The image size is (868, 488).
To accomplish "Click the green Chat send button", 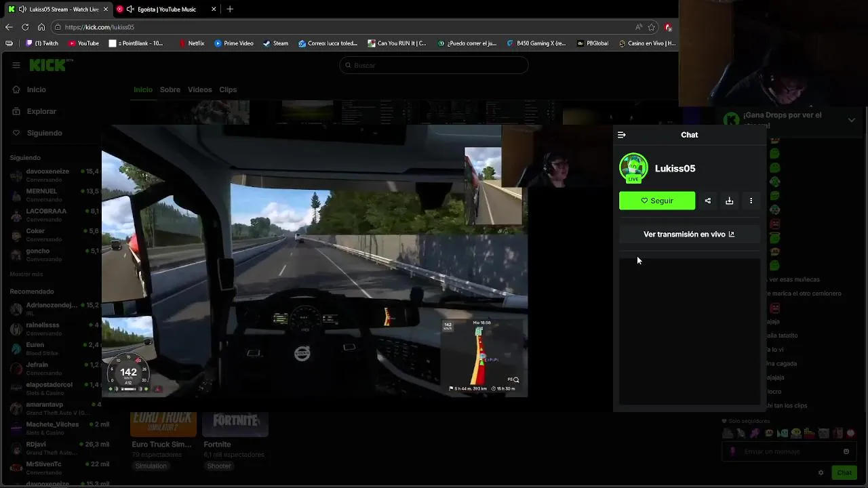I will pos(844,472).
